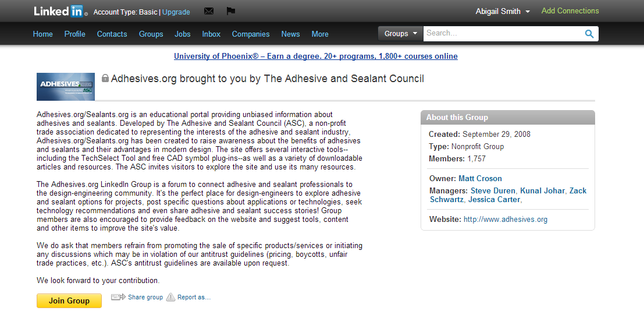Image resolution: width=644 pixels, height=318 pixels.
Task: Visit the www.adhesives.org website link
Action: point(505,220)
